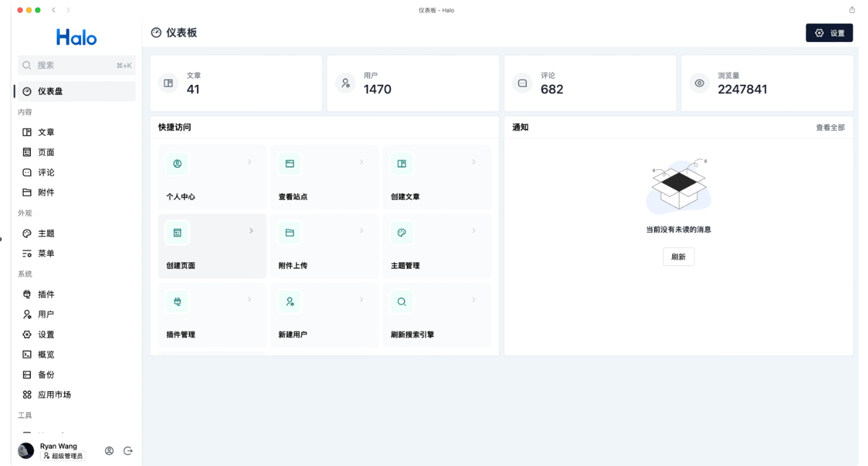Click the 插件管理 plug icon
This screenshot has width=868, height=466.
click(177, 302)
